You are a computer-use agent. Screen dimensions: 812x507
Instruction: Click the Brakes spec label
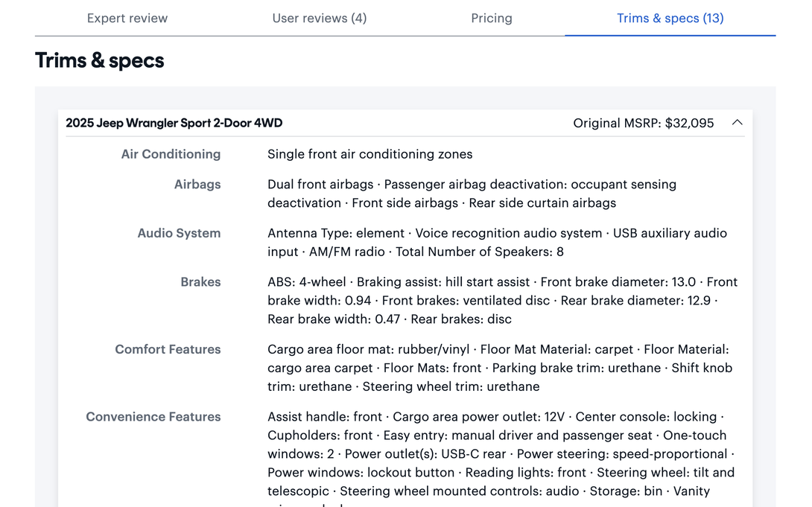tap(200, 282)
